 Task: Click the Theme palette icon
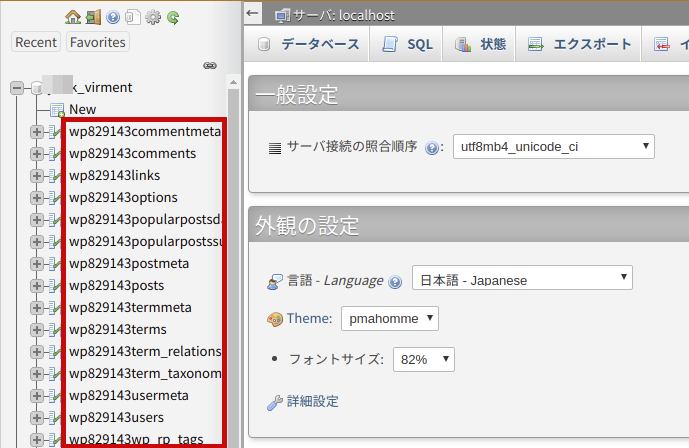[275, 319]
